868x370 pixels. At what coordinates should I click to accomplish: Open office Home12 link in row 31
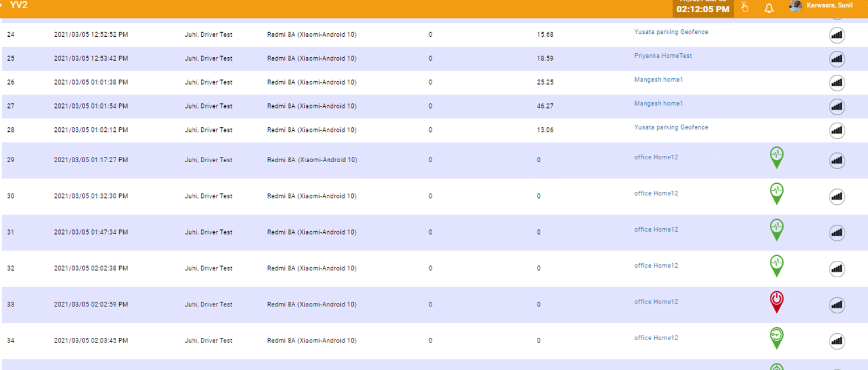[x=656, y=230]
